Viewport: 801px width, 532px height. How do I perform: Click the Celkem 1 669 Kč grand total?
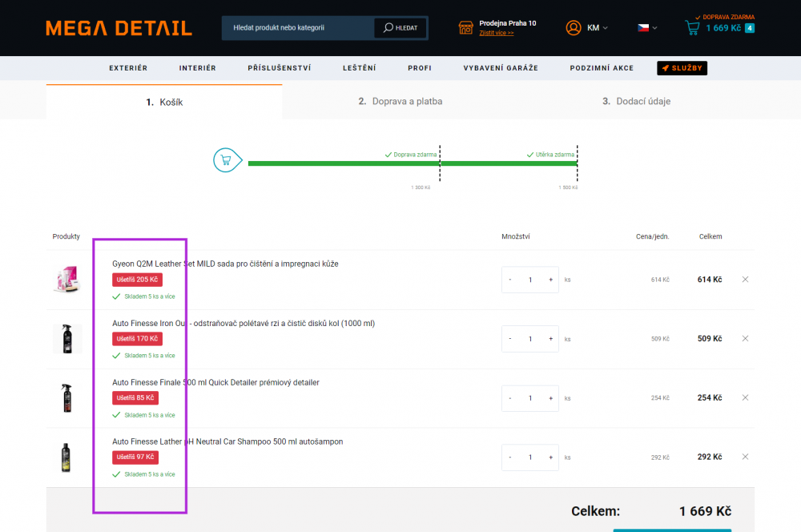click(x=705, y=511)
